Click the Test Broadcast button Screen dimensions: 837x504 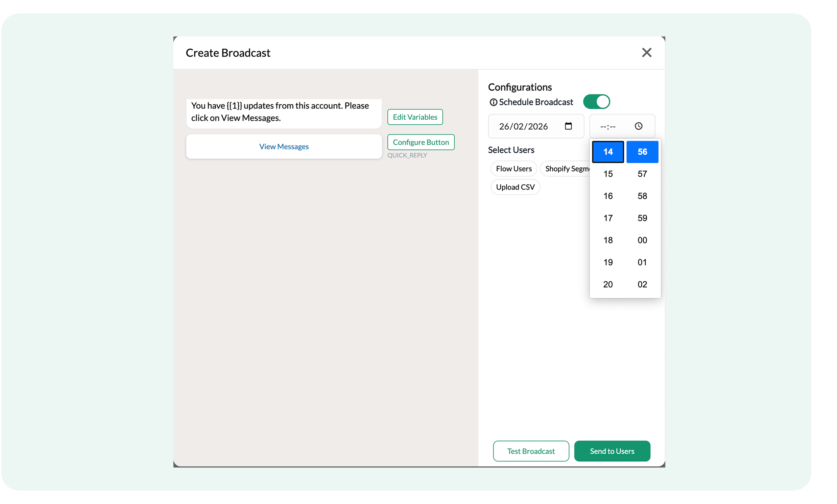(531, 451)
